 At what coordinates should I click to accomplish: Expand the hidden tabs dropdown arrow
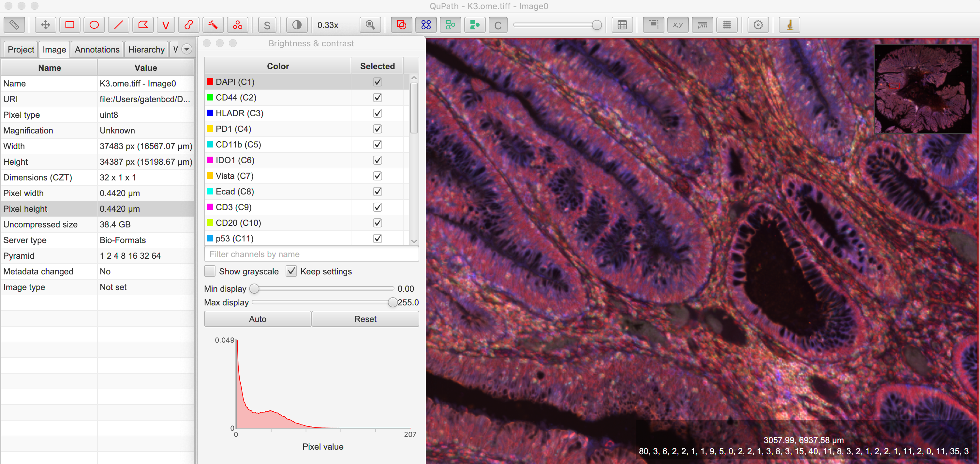[x=187, y=49]
